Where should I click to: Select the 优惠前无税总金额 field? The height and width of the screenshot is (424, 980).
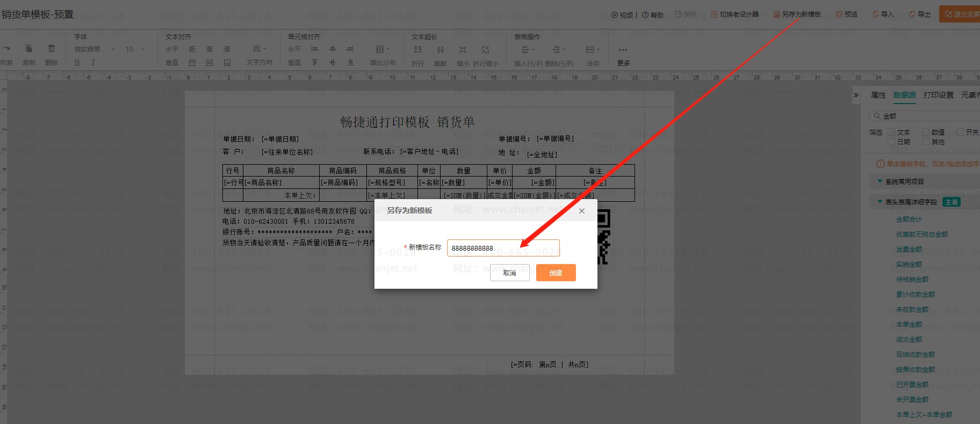coord(922,234)
